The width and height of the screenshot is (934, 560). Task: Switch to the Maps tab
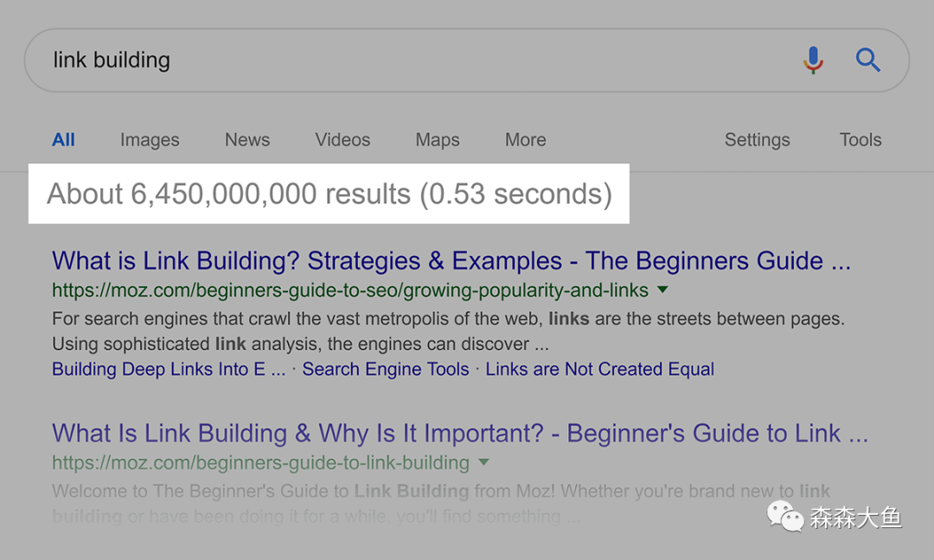[x=438, y=141]
